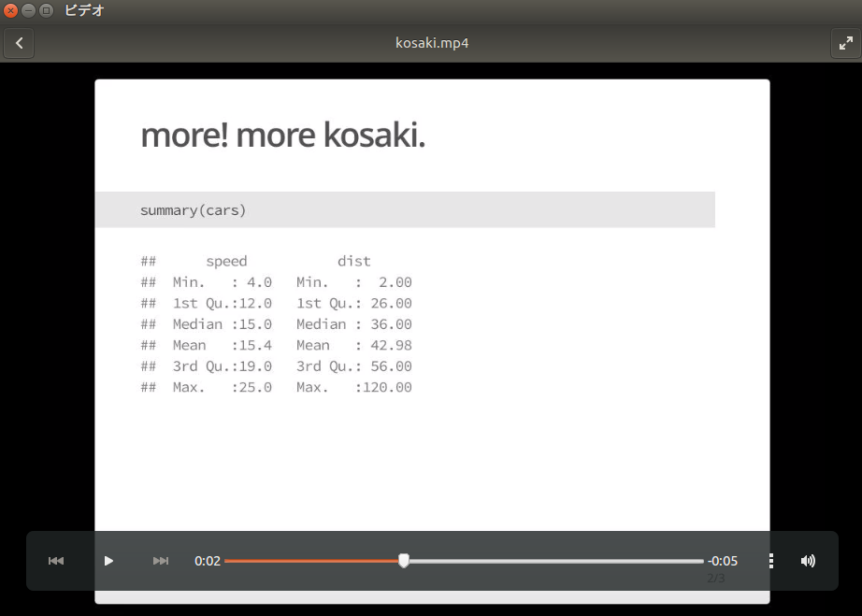Go back using the back arrow

click(19, 42)
